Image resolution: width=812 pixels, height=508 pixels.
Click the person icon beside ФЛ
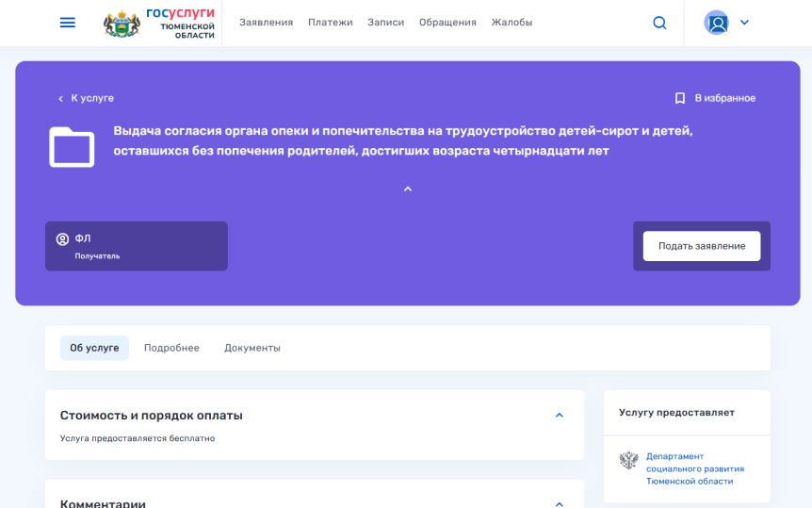click(x=63, y=239)
